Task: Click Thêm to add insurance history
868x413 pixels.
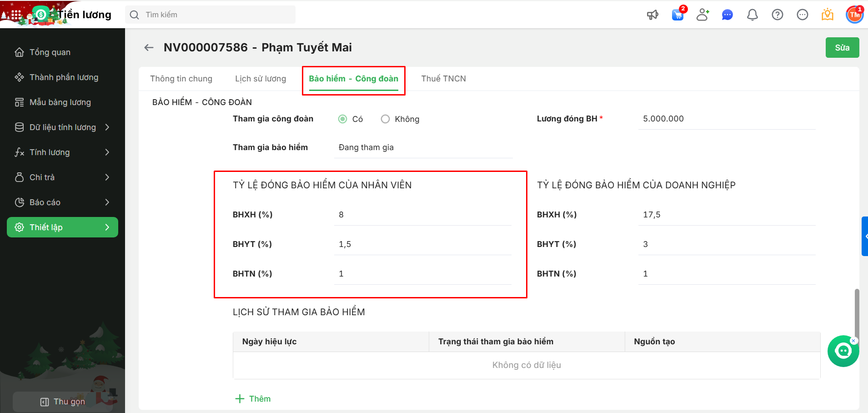Action: point(253,399)
